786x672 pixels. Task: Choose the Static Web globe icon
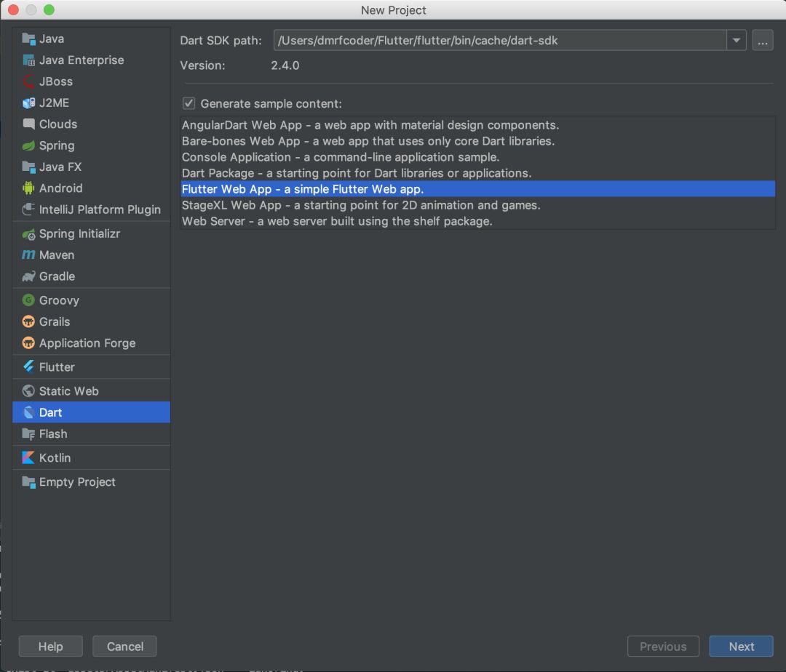coord(28,391)
